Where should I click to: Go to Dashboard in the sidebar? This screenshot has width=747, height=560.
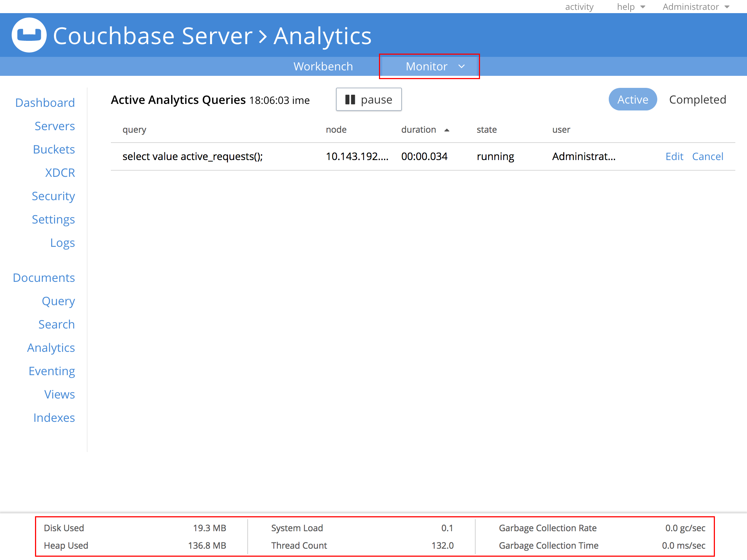pos(45,103)
